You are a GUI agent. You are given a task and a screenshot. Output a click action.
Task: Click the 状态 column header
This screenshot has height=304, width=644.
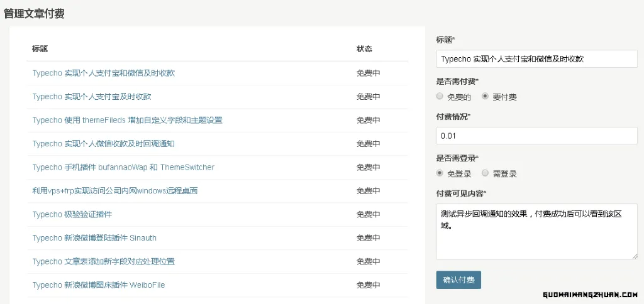click(364, 49)
